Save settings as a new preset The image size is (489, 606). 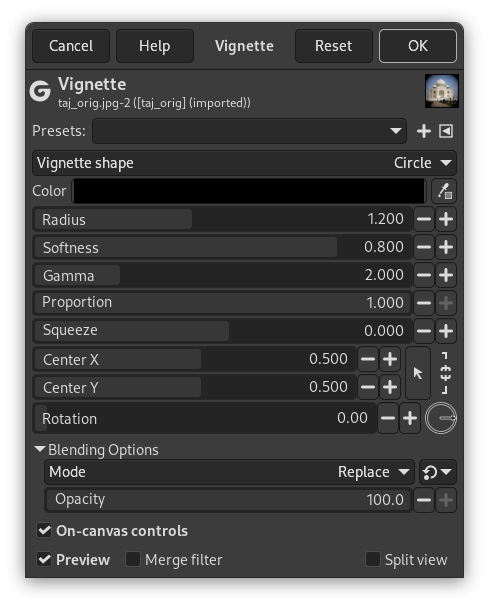[x=424, y=131]
